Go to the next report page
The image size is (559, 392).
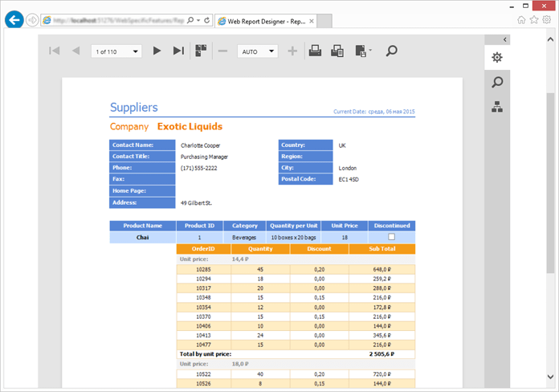tap(157, 51)
